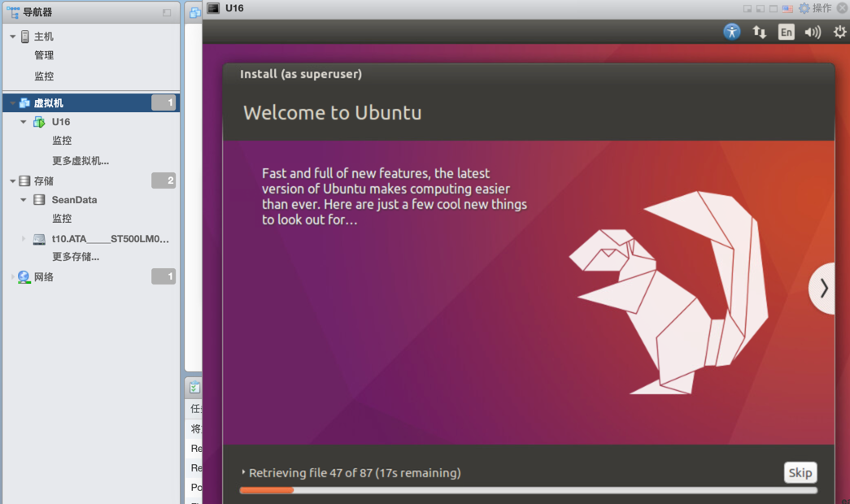Click the 'Welcome to Ubuntu' heading
Viewport: 850px width, 504px height.
pyautogui.click(x=333, y=113)
